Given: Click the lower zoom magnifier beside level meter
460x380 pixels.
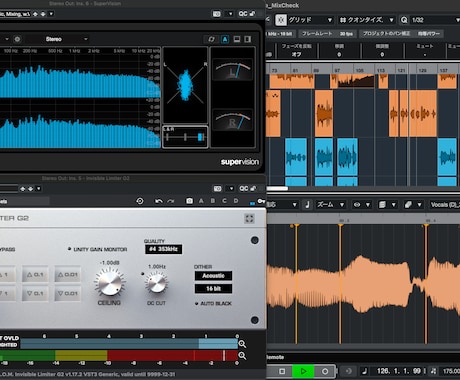Looking at the screenshot, I should [x=242, y=356].
